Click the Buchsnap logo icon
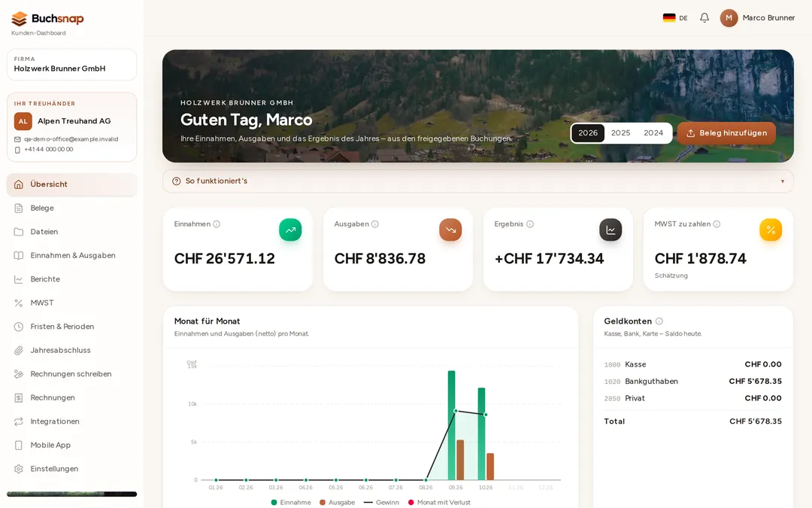This screenshot has height=508, width=812. pyautogui.click(x=19, y=19)
